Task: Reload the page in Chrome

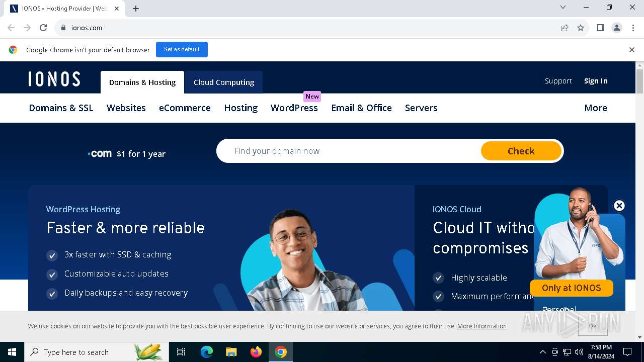Action: (43, 28)
